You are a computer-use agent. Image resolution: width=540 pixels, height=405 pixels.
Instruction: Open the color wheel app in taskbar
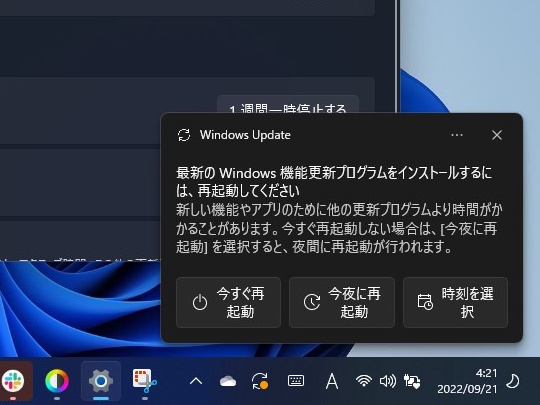click(57, 381)
